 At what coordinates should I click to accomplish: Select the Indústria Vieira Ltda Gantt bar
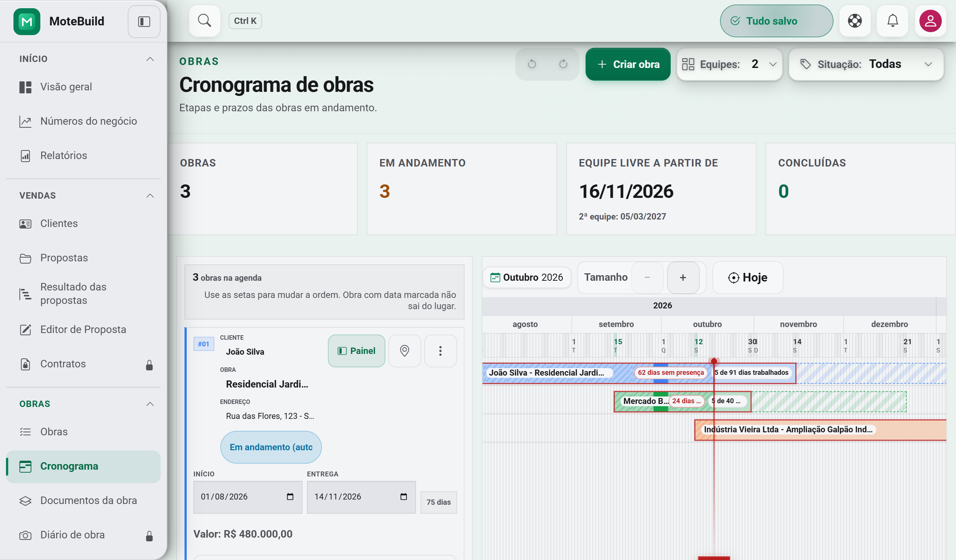tap(820, 430)
